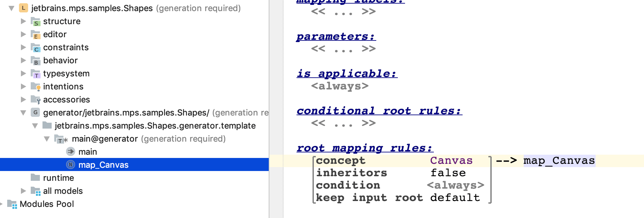Click the typesystem aspect folder icon
Image resolution: width=644 pixels, height=218 pixels.
click(x=35, y=73)
